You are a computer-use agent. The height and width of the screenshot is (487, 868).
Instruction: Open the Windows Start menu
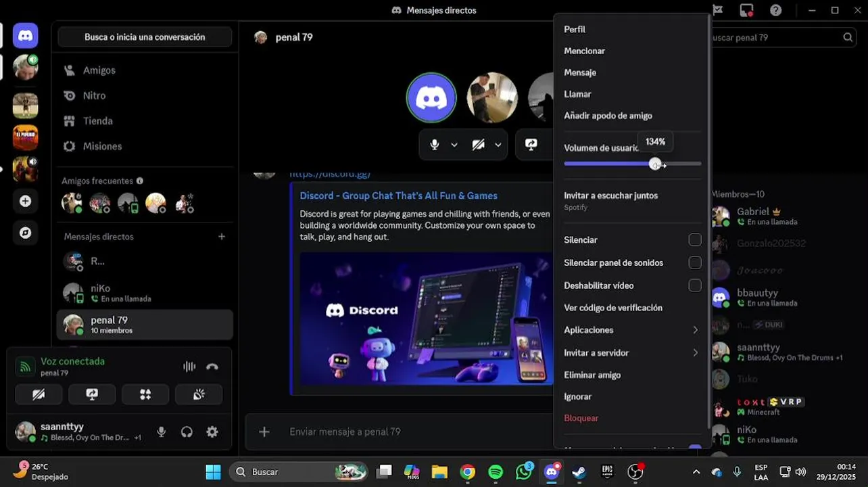coord(213,471)
